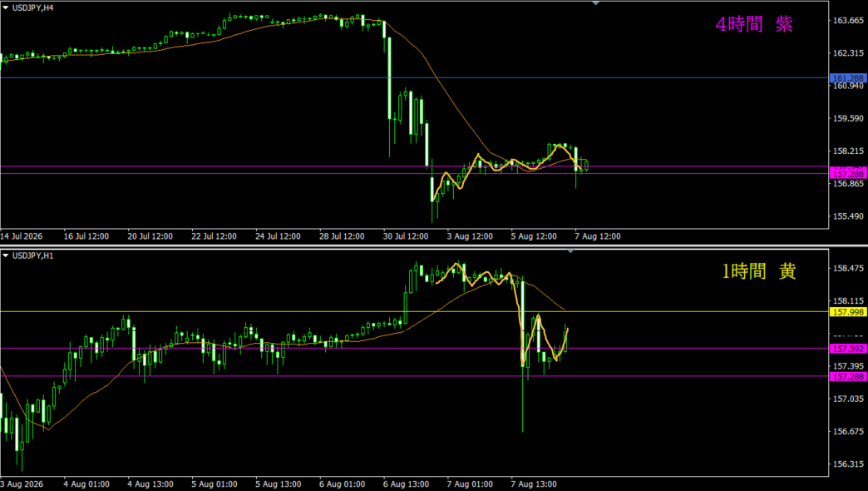
Task: Click 162.315 on the H4 price scale
Action: tap(848, 53)
